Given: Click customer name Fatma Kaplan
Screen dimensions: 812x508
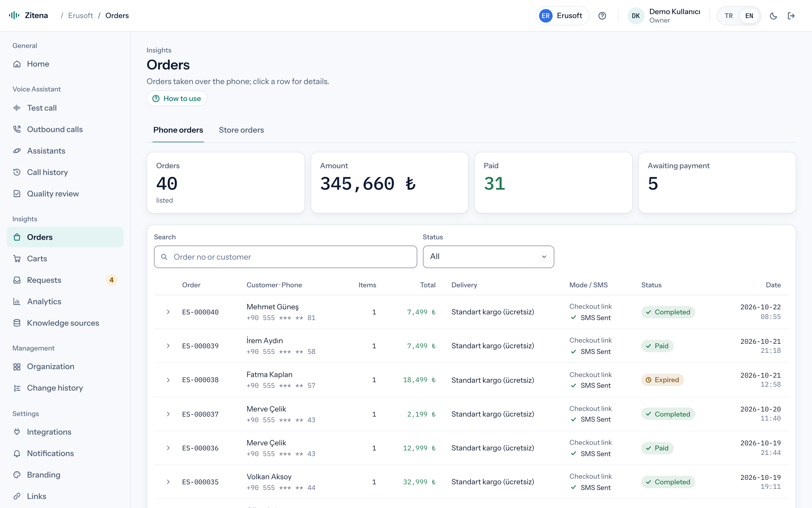Looking at the screenshot, I should coord(270,375).
